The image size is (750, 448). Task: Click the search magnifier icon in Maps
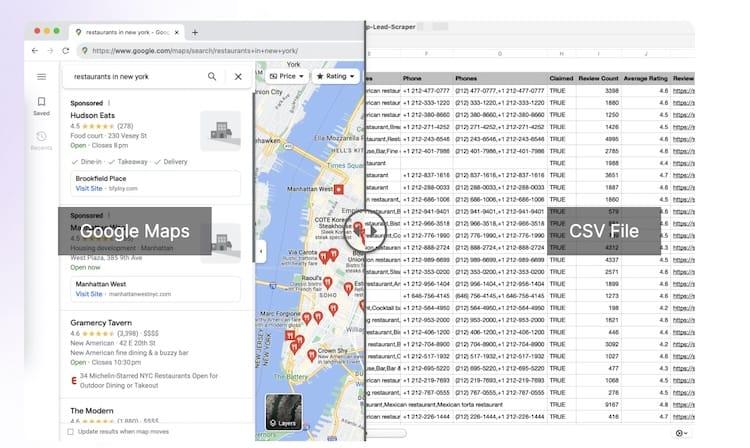coord(212,76)
